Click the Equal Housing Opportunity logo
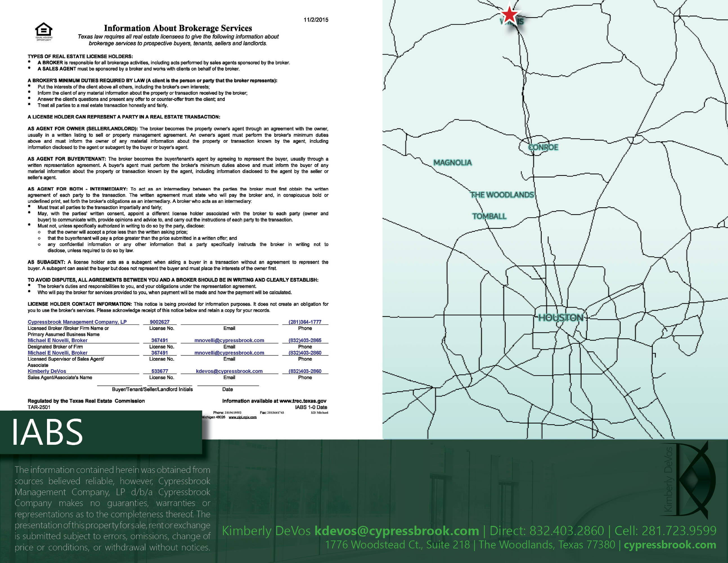This screenshot has width=728, height=563. [44, 31]
